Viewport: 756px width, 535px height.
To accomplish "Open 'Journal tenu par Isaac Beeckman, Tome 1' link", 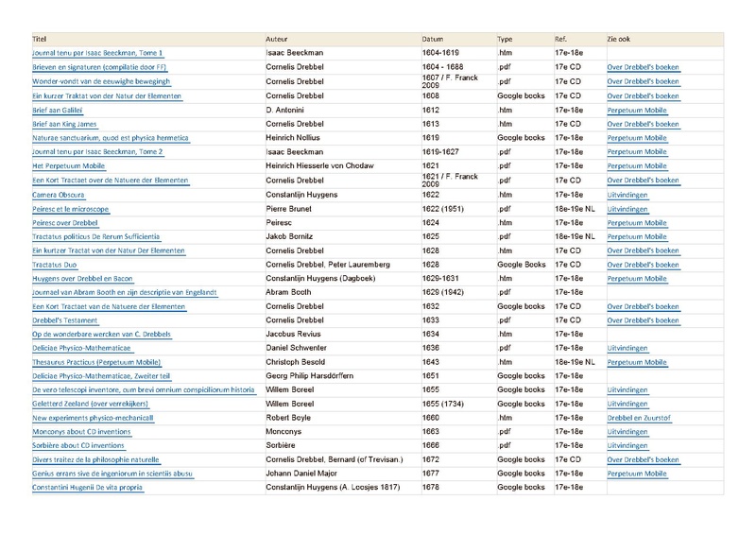I will coord(97,54).
